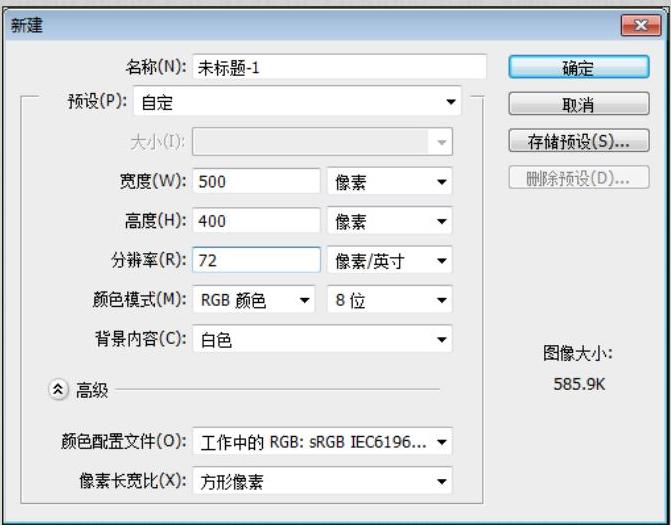The height and width of the screenshot is (525, 671).
Task: Click the 高度 input field showing 400
Action: (256, 221)
